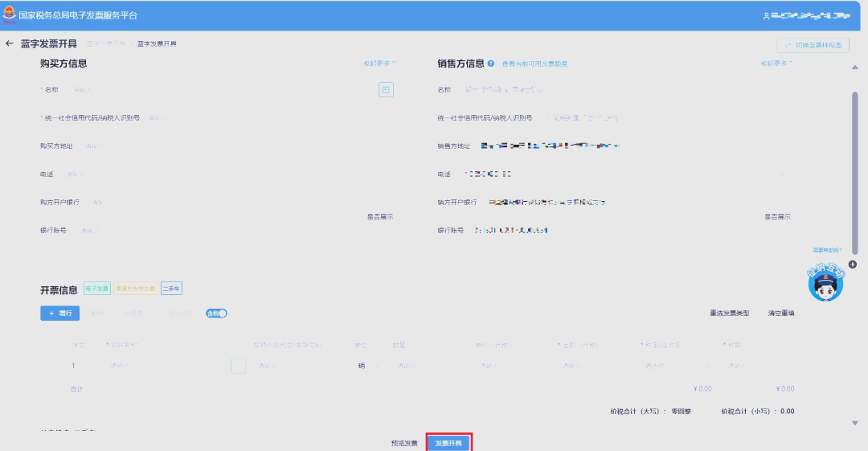Screen dimensions: 868x451
Task: Collapse seller section with 收起更多
Action: [776, 64]
